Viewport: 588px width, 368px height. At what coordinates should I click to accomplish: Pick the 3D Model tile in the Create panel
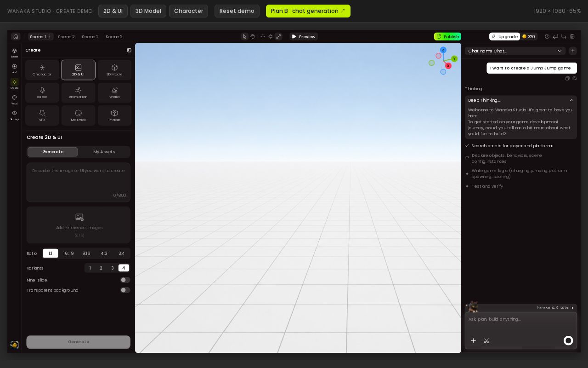[x=114, y=70]
